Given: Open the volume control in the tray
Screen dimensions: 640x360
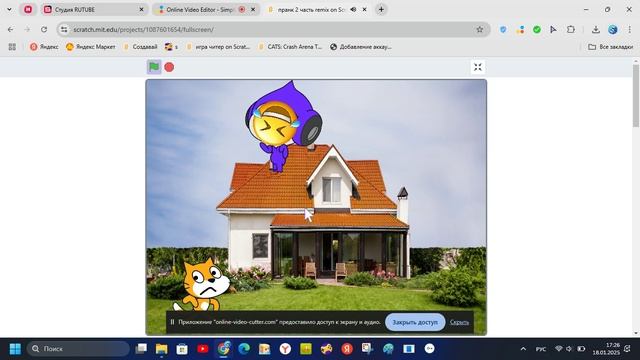Looking at the screenshot, I should [569, 349].
